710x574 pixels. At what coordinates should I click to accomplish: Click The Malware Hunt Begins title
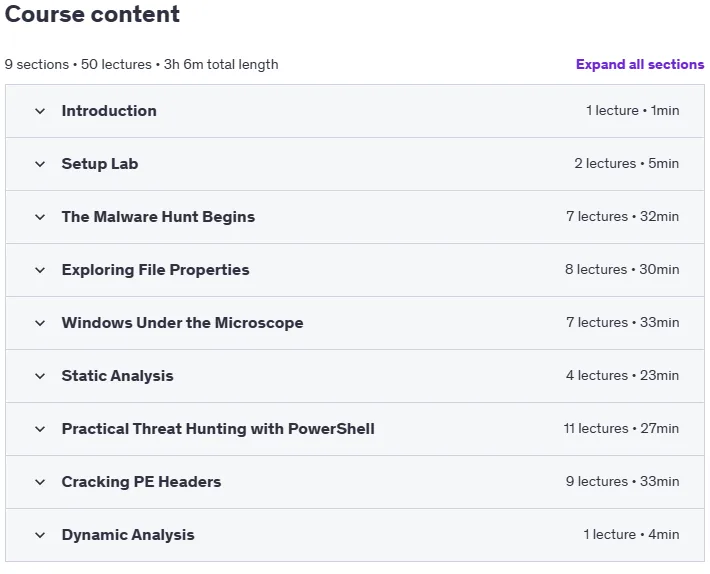click(x=158, y=217)
